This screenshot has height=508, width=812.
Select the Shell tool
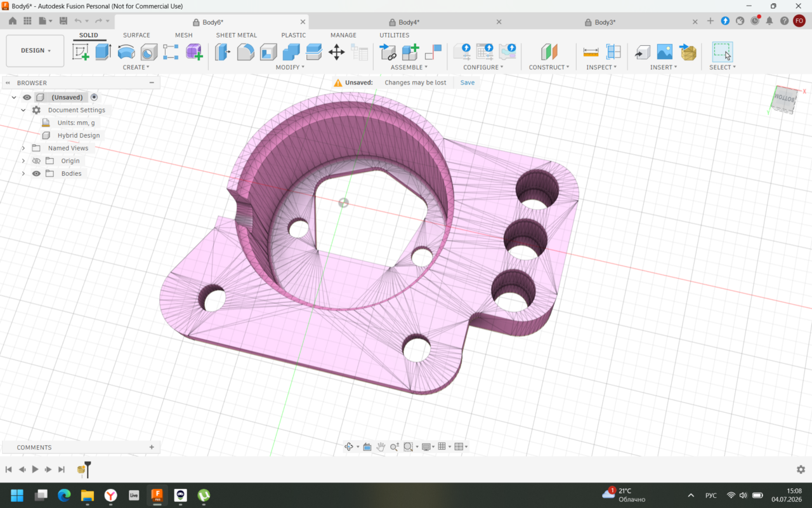point(268,52)
